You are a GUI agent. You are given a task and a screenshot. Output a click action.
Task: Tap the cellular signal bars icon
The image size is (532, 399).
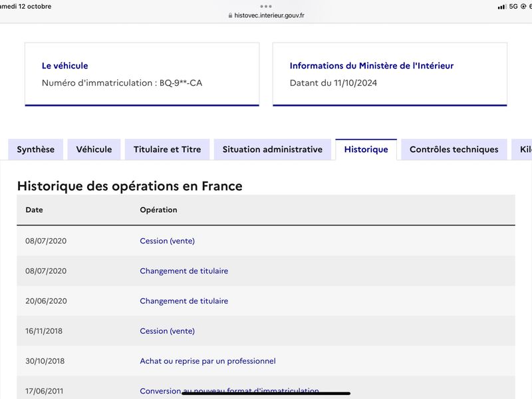pos(502,7)
